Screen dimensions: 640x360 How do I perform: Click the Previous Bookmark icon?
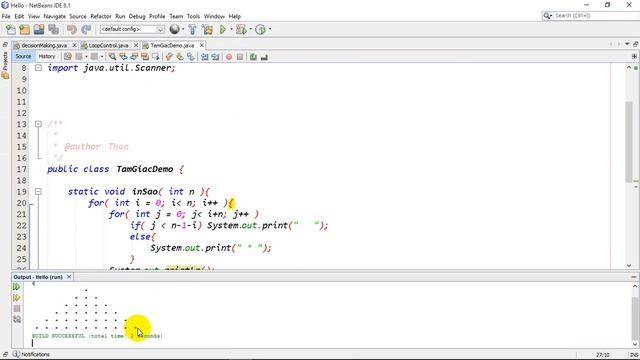169,57
